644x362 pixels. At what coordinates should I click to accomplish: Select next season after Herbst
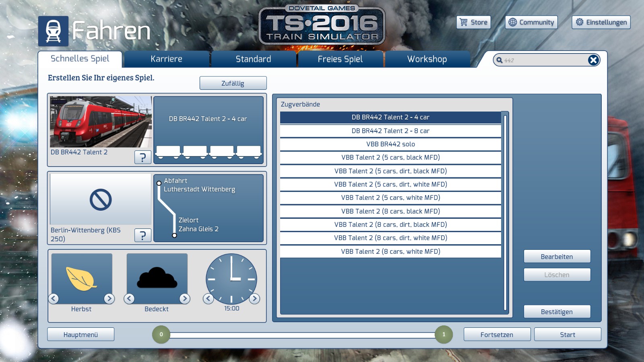tap(109, 298)
